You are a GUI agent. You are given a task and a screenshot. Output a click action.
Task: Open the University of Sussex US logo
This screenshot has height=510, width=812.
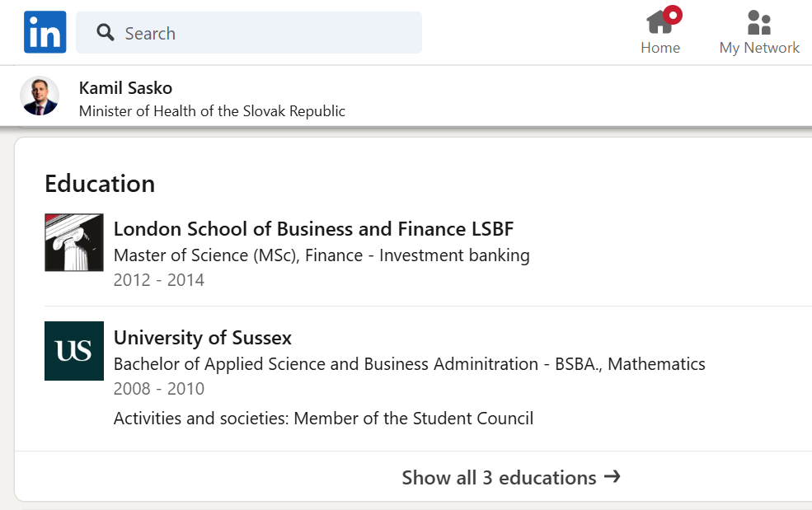(x=74, y=351)
